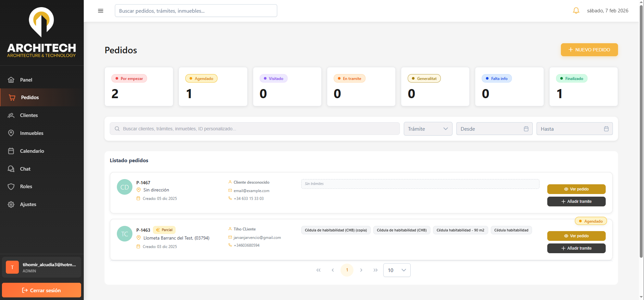The image size is (644, 300).
Task: Click the Nuevo Pedido button
Action: 589,50
